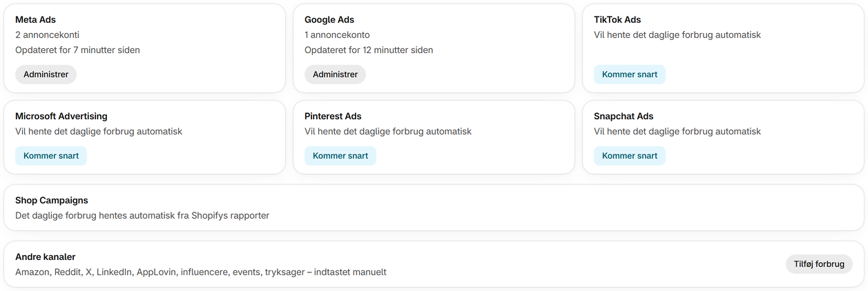
Task: Click the Shop Campaigns heading
Action: 52,201
